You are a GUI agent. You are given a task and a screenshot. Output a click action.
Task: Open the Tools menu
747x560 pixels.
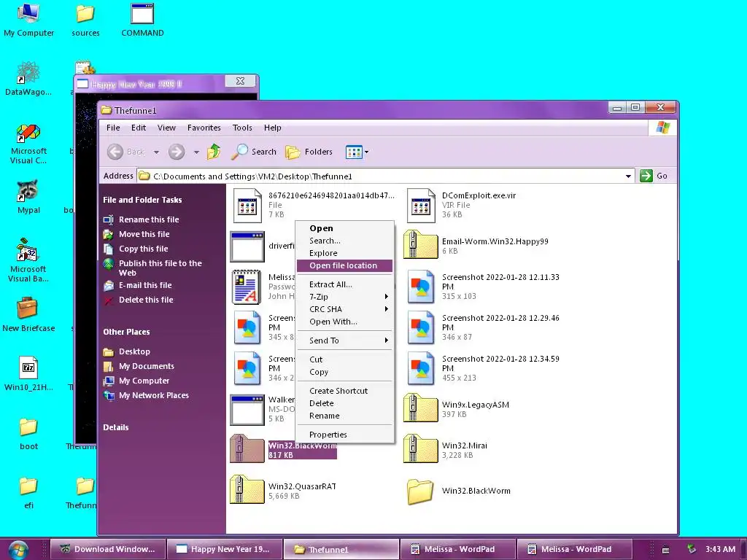click(242, 128)
